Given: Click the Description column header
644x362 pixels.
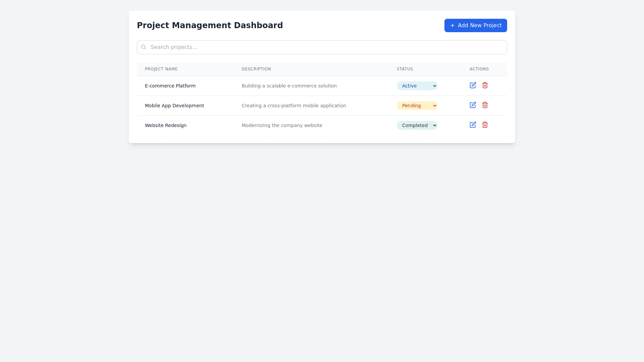Looking at the screenshot, I should [x=256, y=69].
